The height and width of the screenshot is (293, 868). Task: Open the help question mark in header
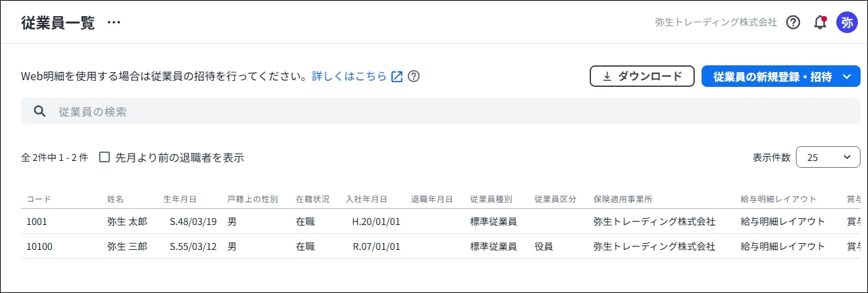pos(793,22)
